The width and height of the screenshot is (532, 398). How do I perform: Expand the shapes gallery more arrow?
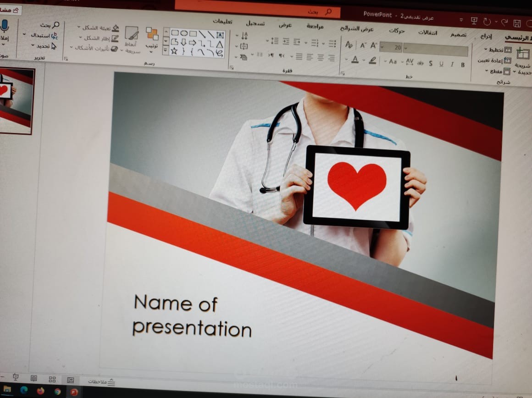(x=166, y=50)
